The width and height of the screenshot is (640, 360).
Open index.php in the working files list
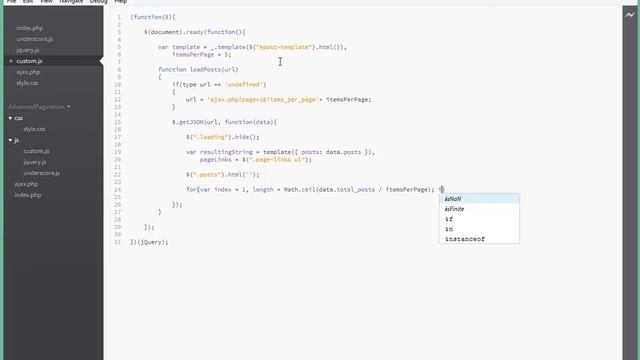30,28
